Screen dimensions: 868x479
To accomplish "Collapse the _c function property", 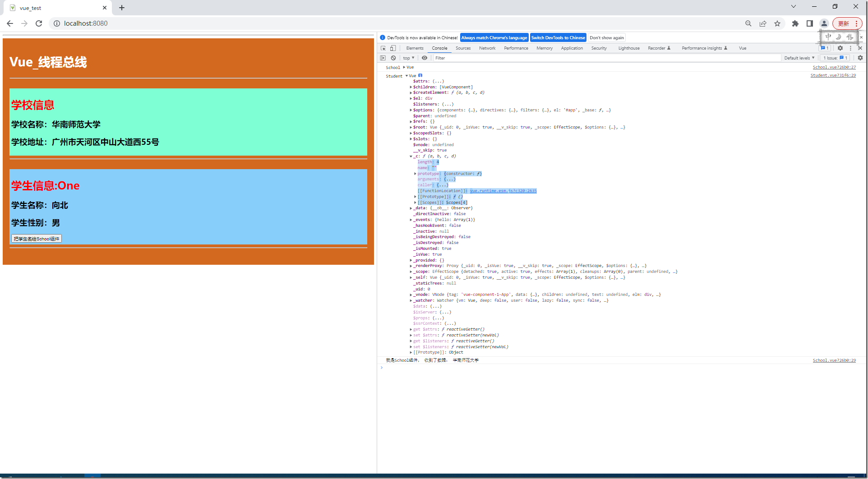I will 411,156.
